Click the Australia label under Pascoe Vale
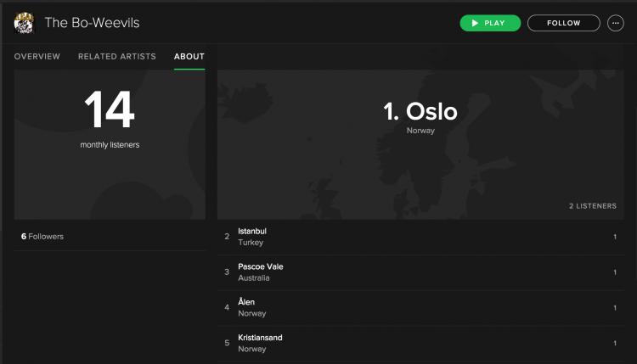 [x=254, y=278]
